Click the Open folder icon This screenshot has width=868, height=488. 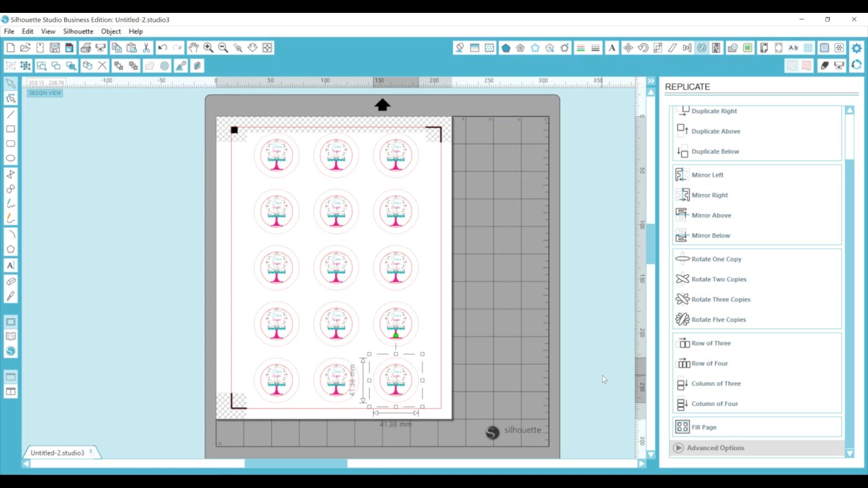[25, 47]
